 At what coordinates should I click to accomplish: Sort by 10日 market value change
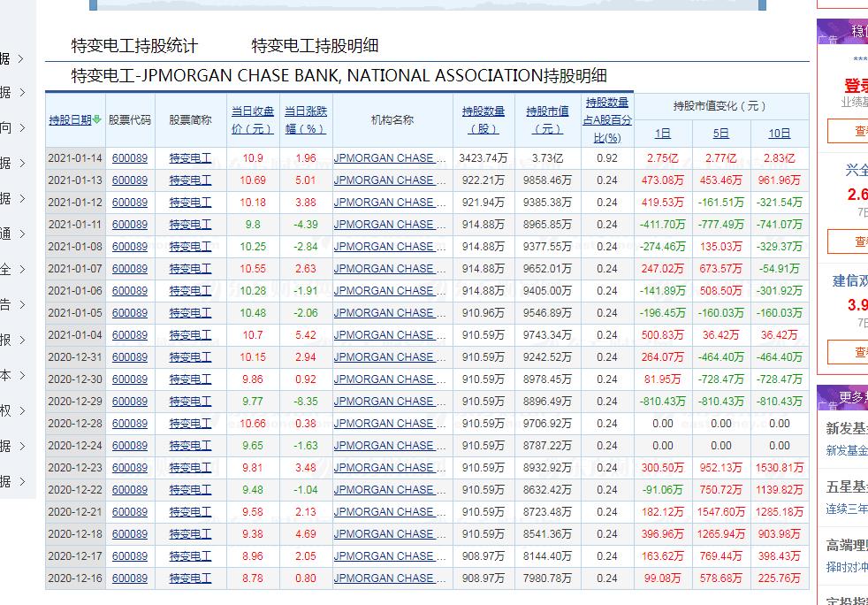(780, 134)
